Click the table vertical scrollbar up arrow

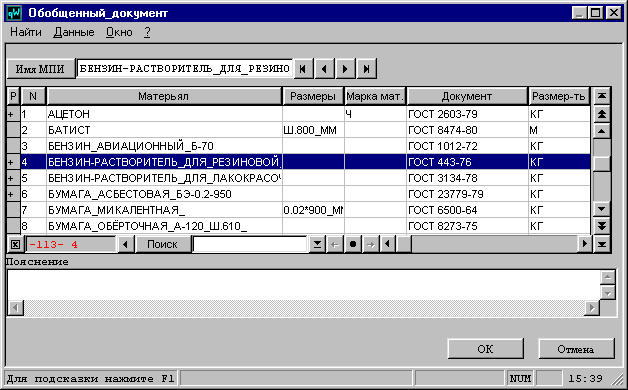pos(602,131)
